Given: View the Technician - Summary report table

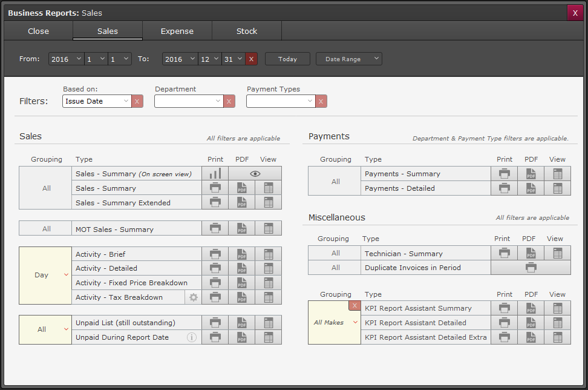Looking at the screenshot, I should click(557, 253).
